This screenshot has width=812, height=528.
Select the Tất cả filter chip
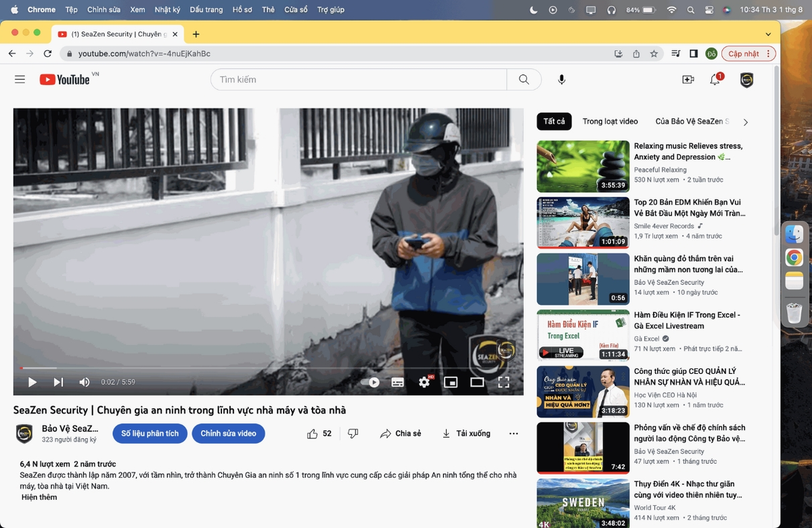click(554, 122)
